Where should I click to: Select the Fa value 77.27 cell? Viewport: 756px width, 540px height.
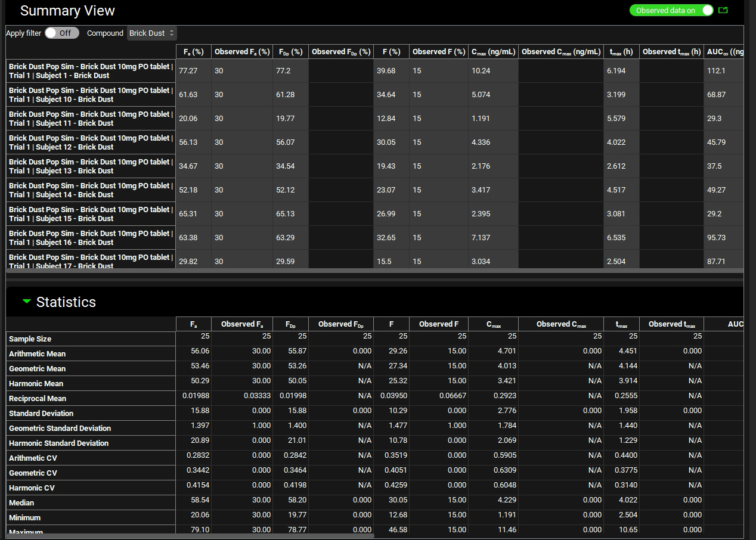point(193,71)
